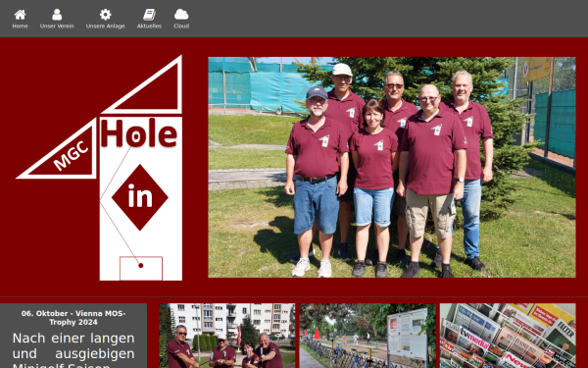This screenshot has width=588, height=368.
Task: Open the Unsere Anlage menu label
Action: 106,26
